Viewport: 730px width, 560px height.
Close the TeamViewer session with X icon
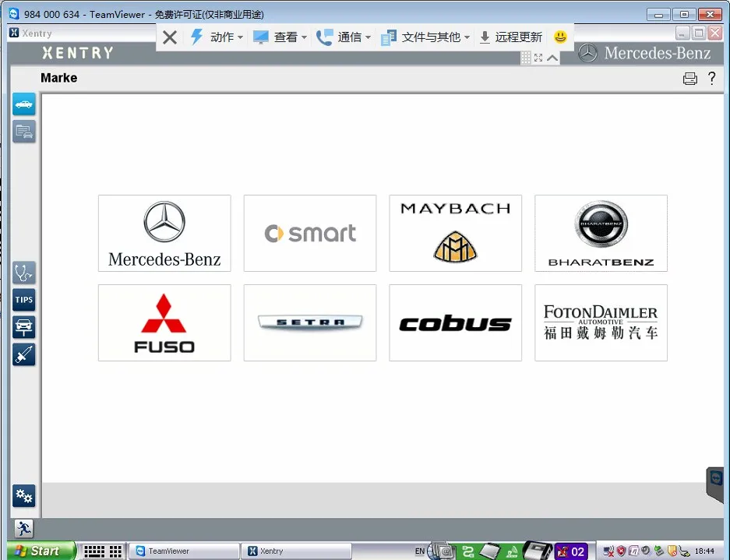(170, 37)
